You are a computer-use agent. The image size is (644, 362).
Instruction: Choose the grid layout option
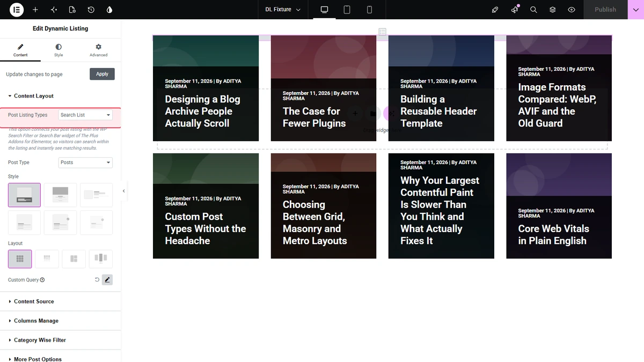20,259
